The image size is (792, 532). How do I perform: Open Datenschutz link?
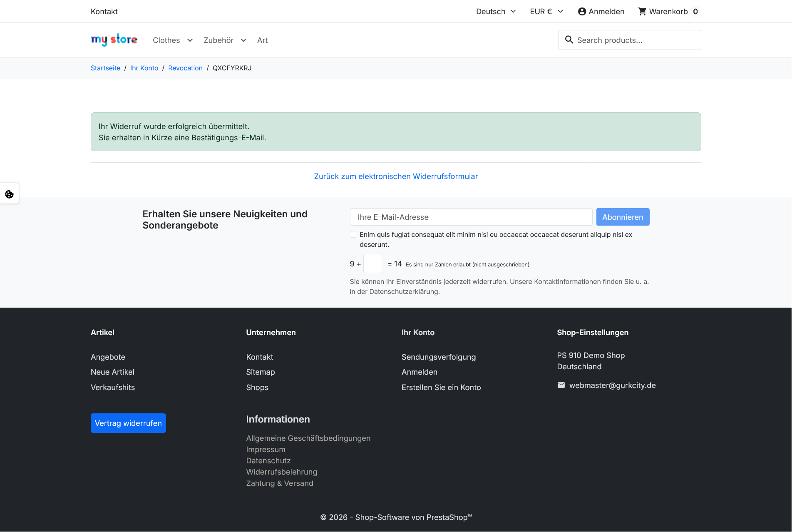268,461
